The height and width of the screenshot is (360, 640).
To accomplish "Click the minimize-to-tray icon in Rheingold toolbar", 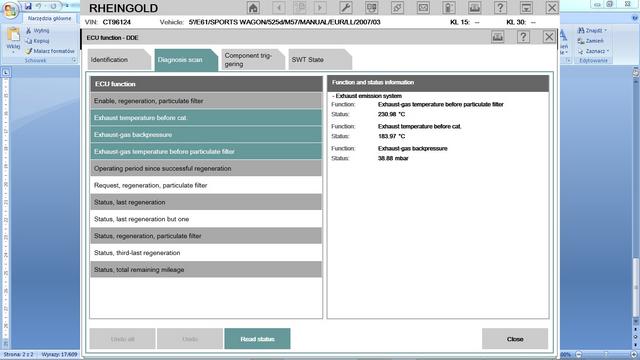I will point(526,8).
